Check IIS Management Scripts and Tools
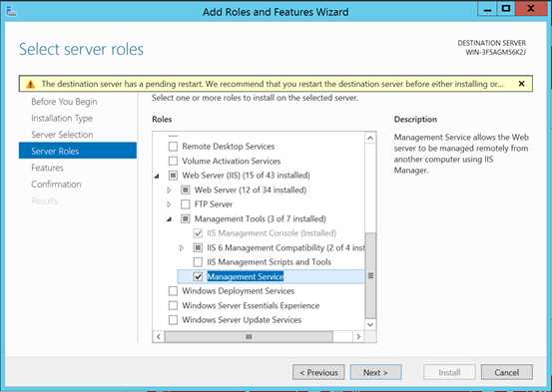The height and width of the screenshot is (392, 552). click(x=198, y=262)
